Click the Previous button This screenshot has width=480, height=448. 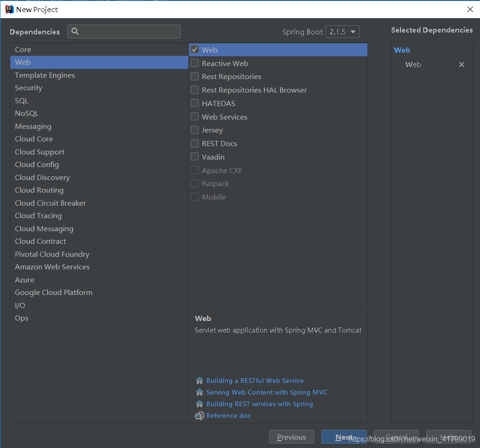click(x=292, y=437)
